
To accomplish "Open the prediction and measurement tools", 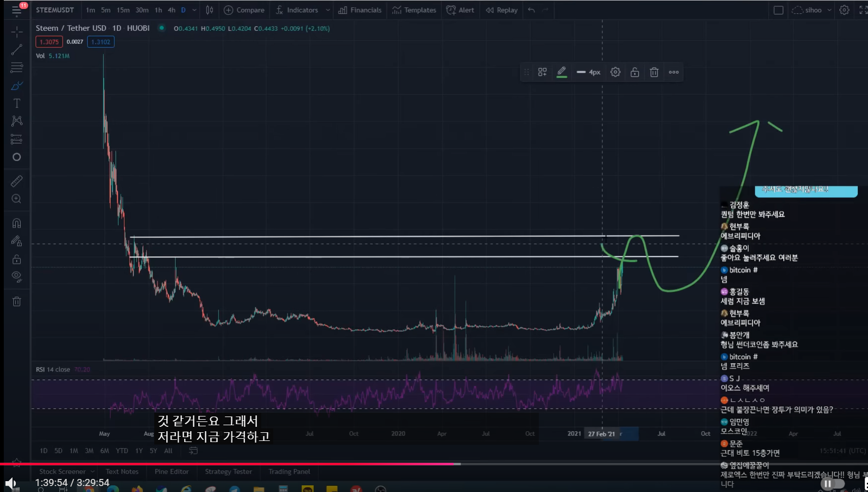I will (x=17, y=139).
